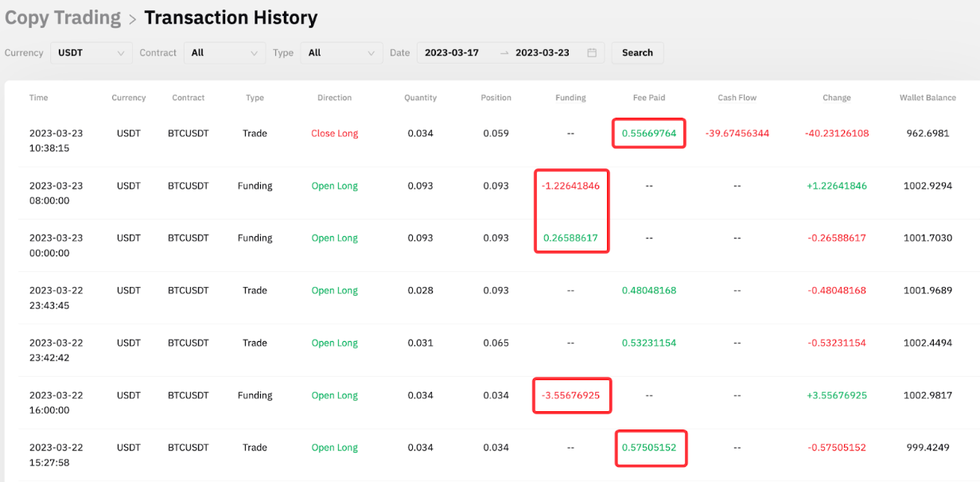Click the start date field showing 2023-03-17

tap(452, 53)
